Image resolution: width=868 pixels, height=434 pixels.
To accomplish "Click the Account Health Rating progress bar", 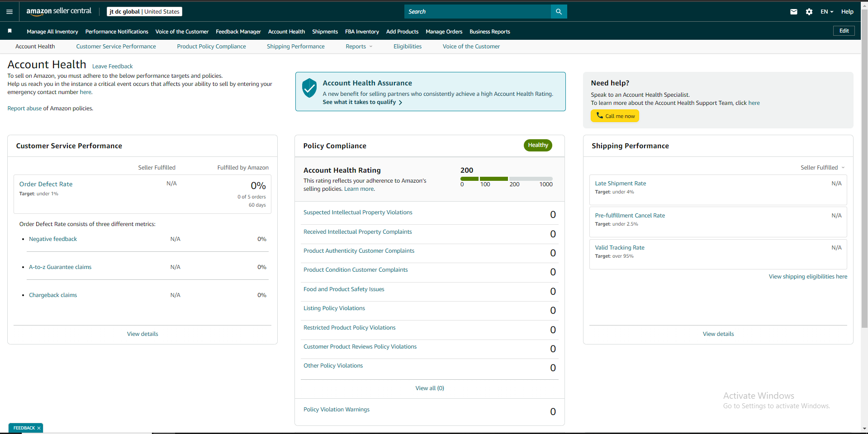I will [x=506, y=179].
